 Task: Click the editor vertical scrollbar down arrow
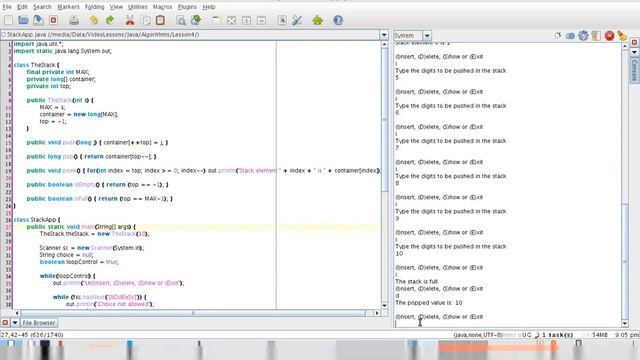coord(384,305)
